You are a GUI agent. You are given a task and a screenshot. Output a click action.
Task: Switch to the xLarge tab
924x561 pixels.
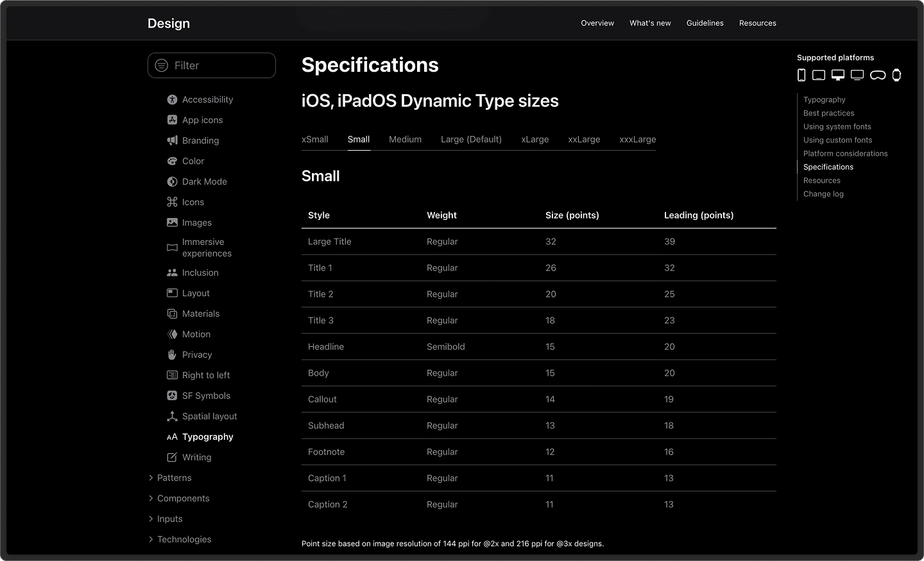(x=535, y=139)
